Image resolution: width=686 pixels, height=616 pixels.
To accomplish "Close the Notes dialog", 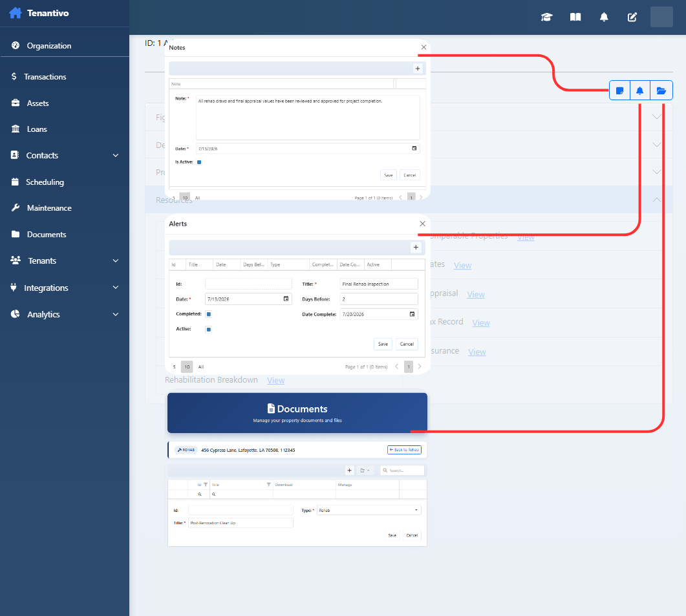I will tap(423, 47).
